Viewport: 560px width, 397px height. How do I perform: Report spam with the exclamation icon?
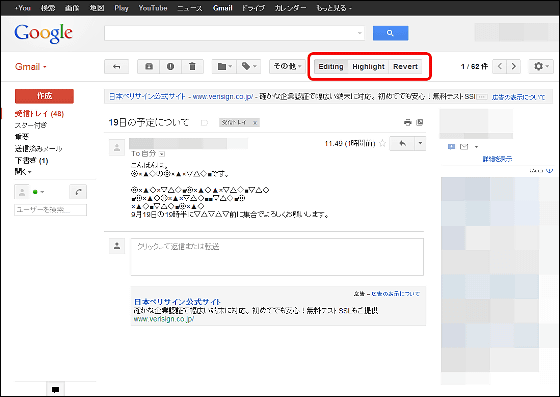(x=170, y=67)
